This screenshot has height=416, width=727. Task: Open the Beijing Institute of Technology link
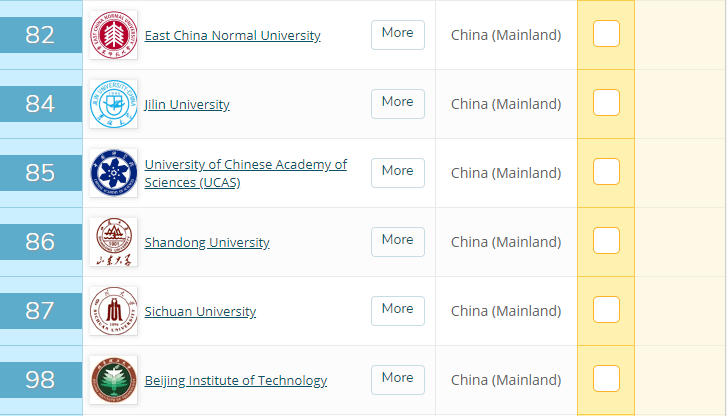coord(235,381)
